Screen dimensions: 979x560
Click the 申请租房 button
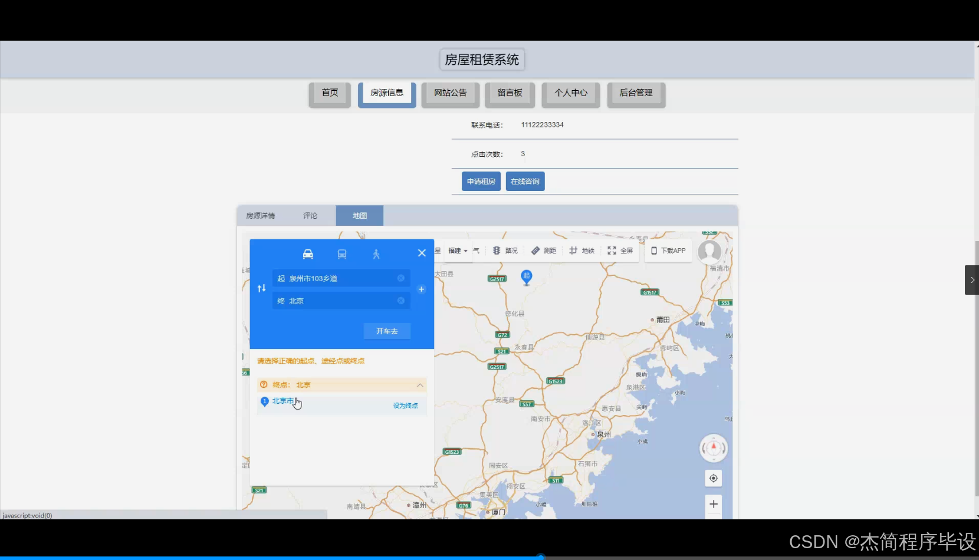(481, 182)
